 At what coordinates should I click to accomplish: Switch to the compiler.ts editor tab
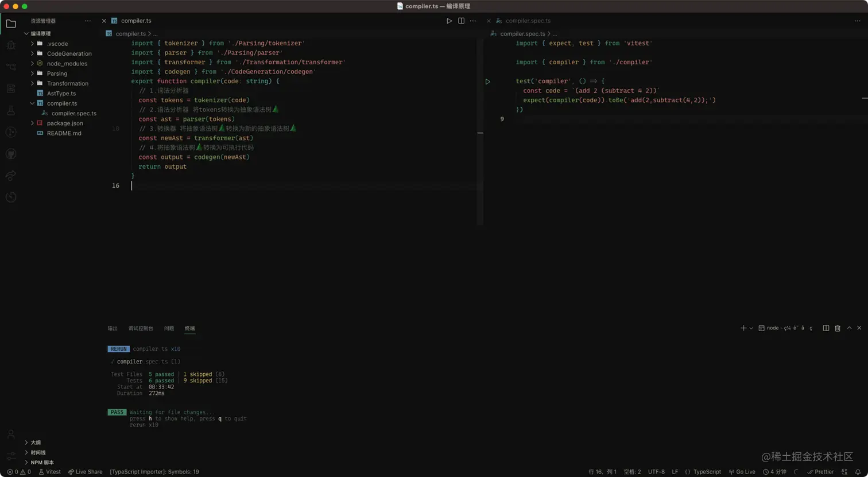point(136,21)
